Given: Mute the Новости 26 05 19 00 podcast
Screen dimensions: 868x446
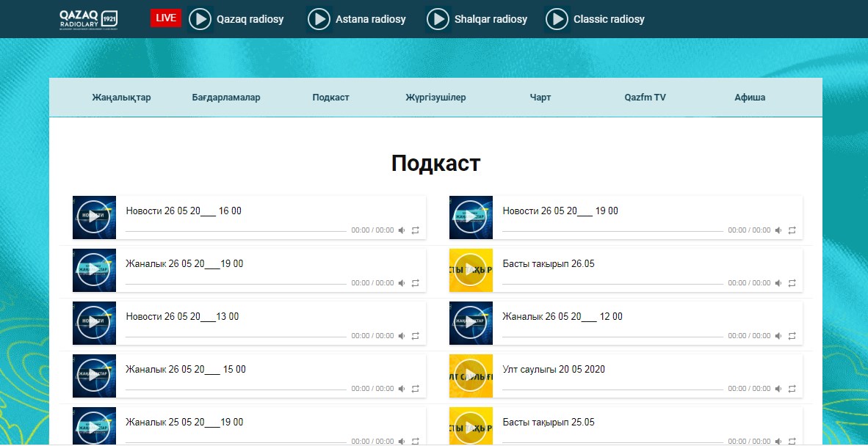Looking at the screenshot, I should [778, 230].
